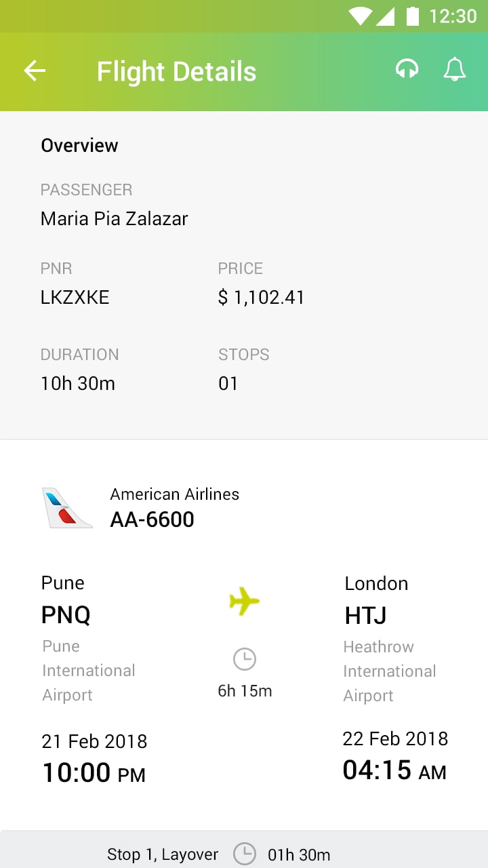This screenshot has height=868, width=488.
Task: Open notifications bell icon
Action: click(x=455, y=69)
